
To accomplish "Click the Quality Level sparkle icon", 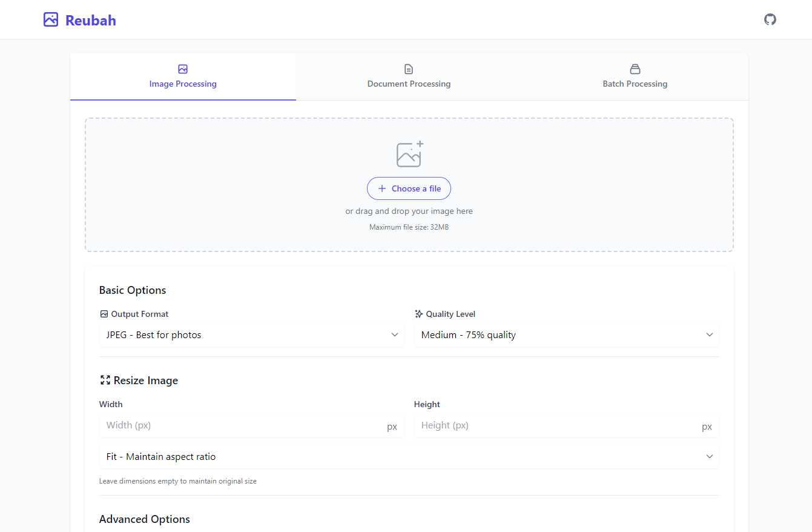I will (418, 314).
